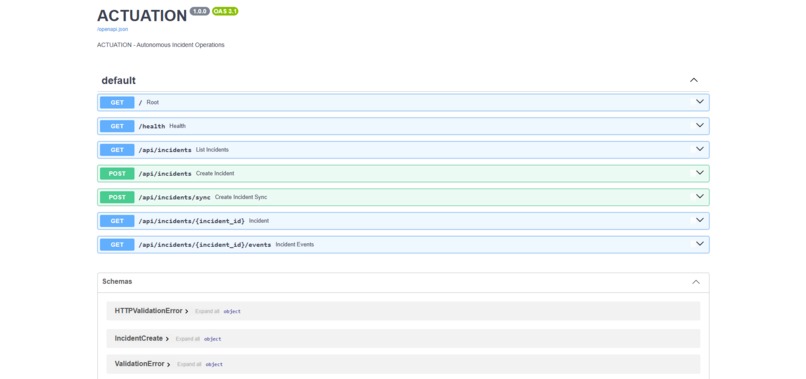This screenshot has height=379, width=806.
Task: Expand the /api/incidents/{incident_id} Incident chevron
Action: 700,220
